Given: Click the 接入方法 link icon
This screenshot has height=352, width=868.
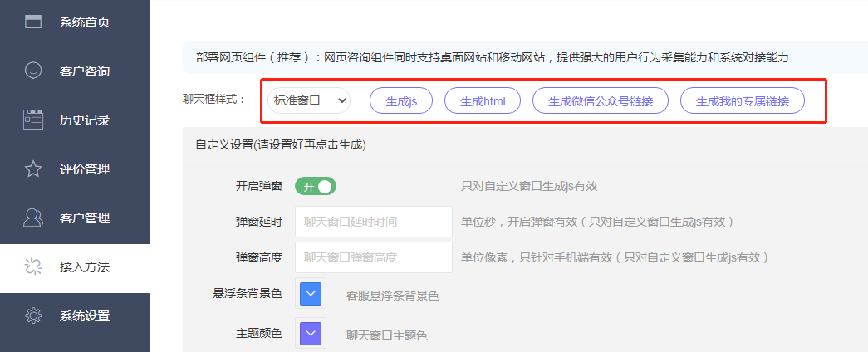Looking at the screenshot, I should [33, 267].
